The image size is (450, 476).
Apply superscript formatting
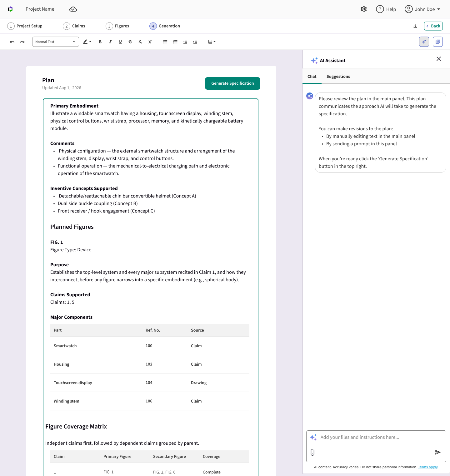(x=150, y=42)
